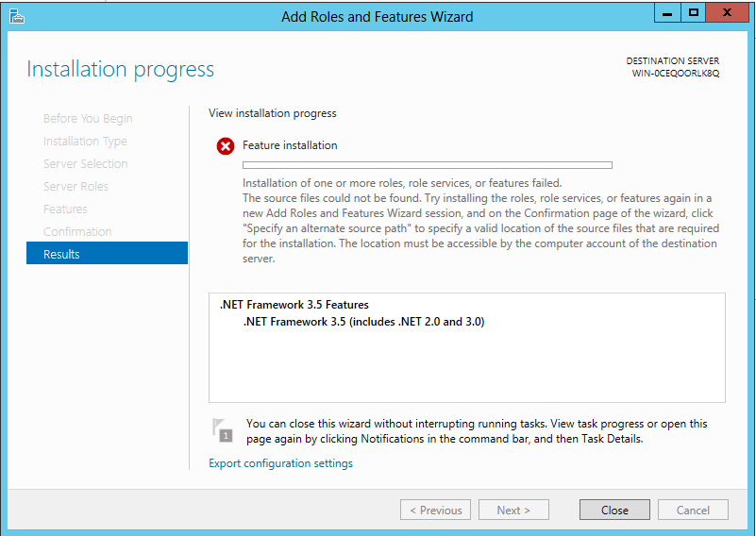The height and width of the screenshot is (536, 756).
Task: Maximize the wizard window
Action: click(694, 12)
